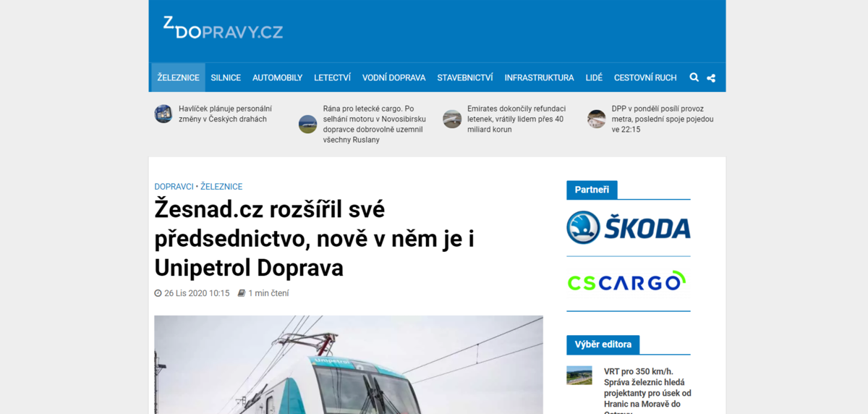Open the Unipetrol train article image
The height and width of the screenshot is (414, 868).
(x=349, y=365)
